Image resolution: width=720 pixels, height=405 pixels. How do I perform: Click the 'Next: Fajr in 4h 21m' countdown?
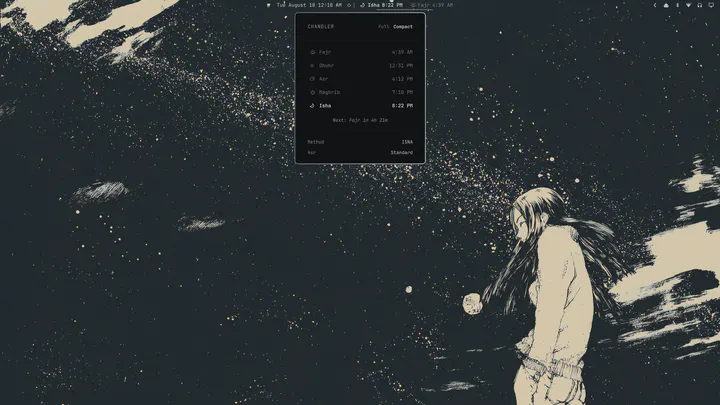[360, 120]
